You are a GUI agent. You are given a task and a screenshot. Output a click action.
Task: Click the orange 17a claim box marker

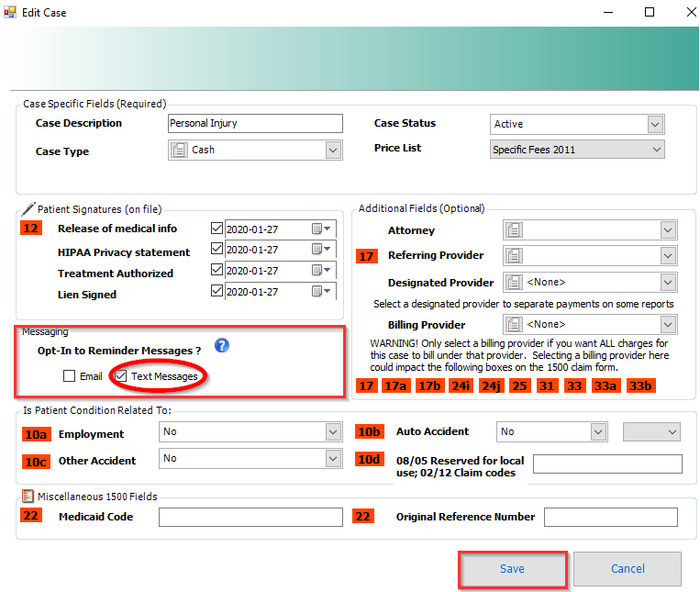click(396, 386)
